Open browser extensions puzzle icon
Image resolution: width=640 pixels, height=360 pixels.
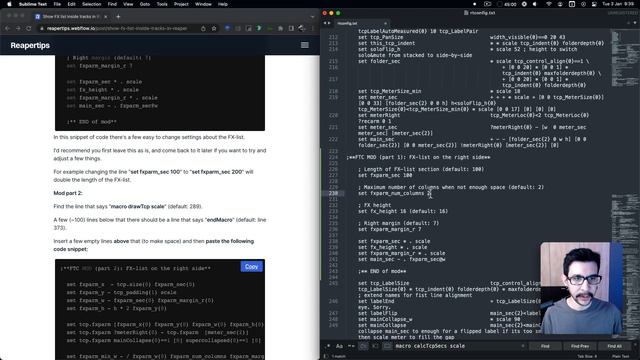pyautogui.click(x=280, y=28)
